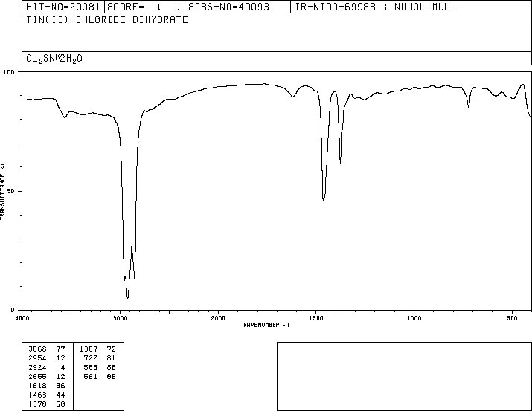Click the 100 label on the transmittance axis

tap(9, 72)
